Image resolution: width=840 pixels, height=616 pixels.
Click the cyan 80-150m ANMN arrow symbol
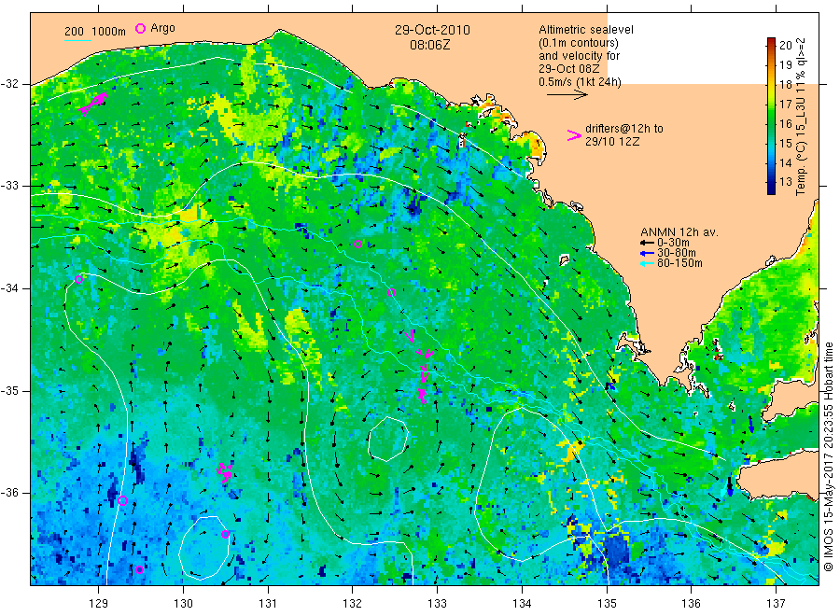point(647,263)
